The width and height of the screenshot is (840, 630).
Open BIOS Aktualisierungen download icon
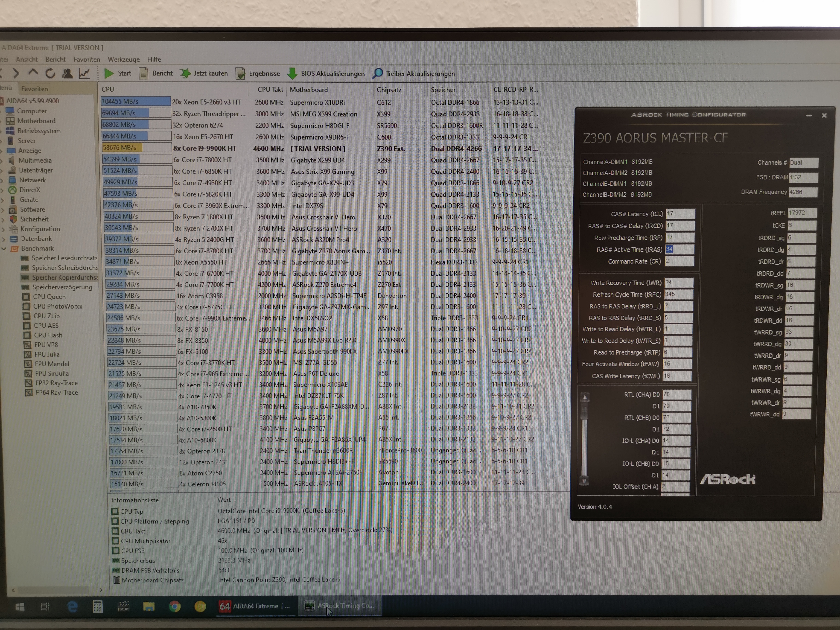(292, 74)
